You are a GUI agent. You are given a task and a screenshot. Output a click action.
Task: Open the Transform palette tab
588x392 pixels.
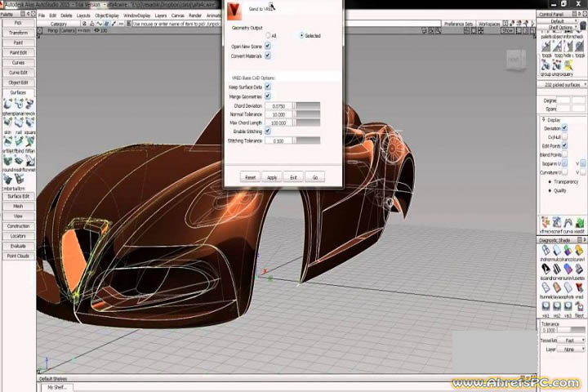coord(18,33)
